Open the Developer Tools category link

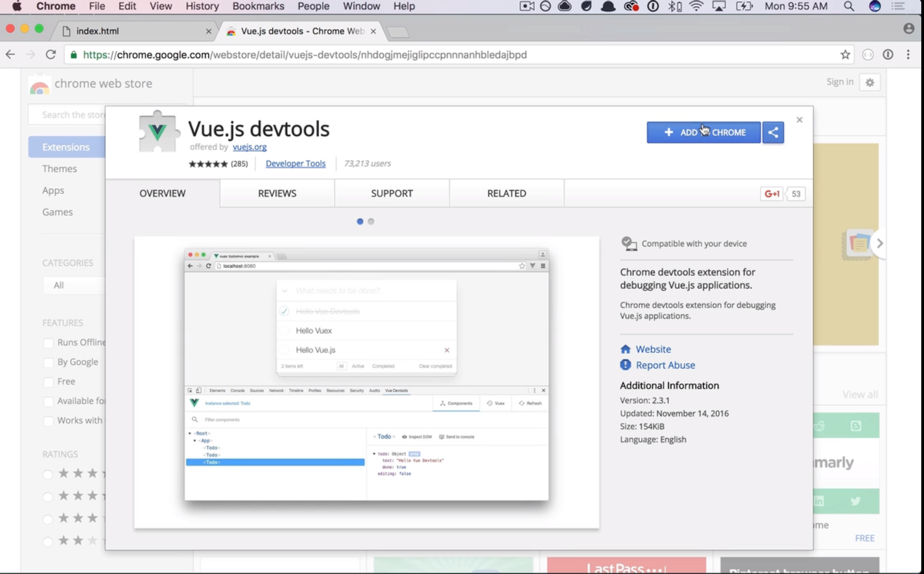pos(296,164)
